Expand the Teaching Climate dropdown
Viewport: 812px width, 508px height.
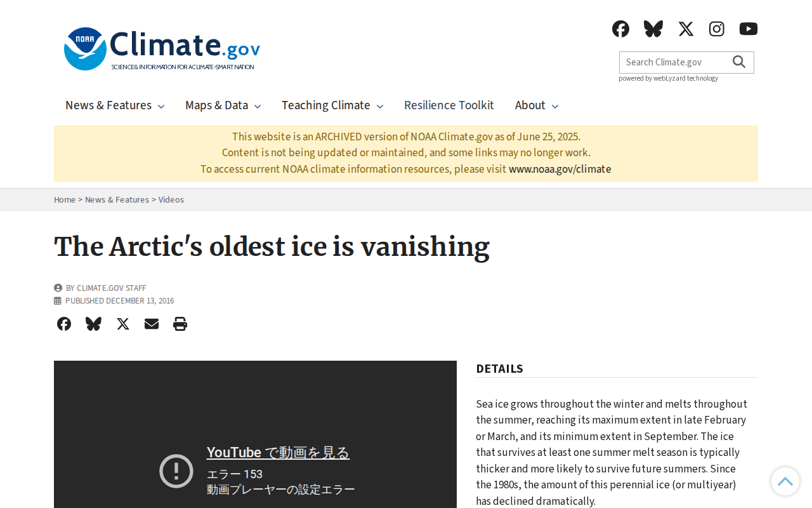[x=332, y=105]
